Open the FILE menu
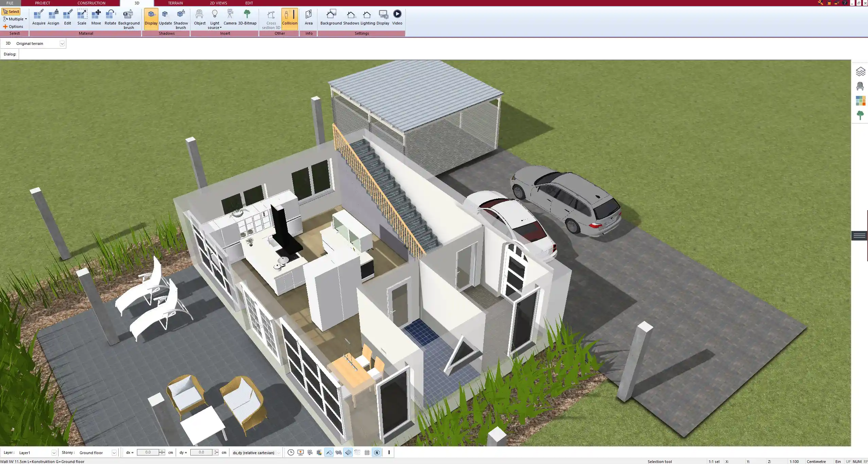Screen dimensions: 868x464 click(10, 3)
